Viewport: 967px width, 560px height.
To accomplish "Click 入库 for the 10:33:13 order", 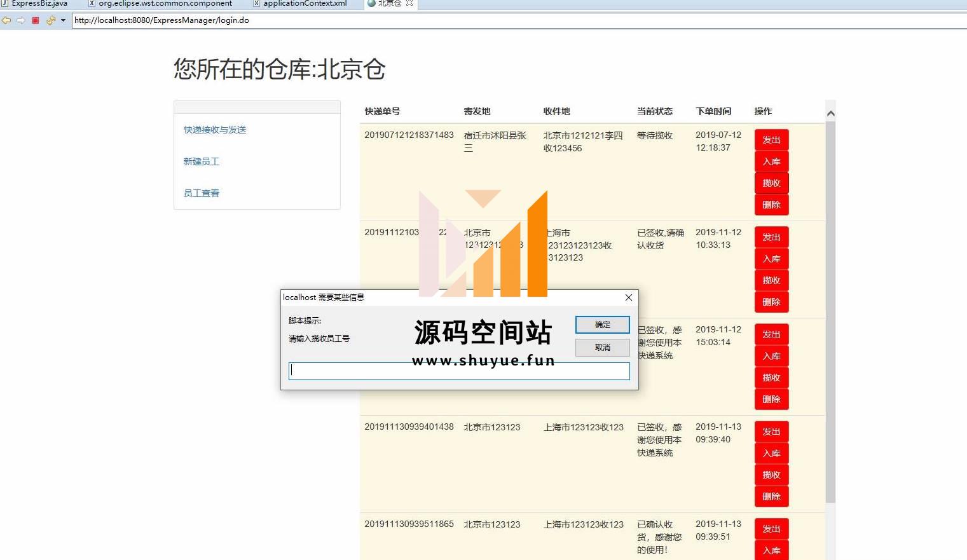I will point(771,259).
